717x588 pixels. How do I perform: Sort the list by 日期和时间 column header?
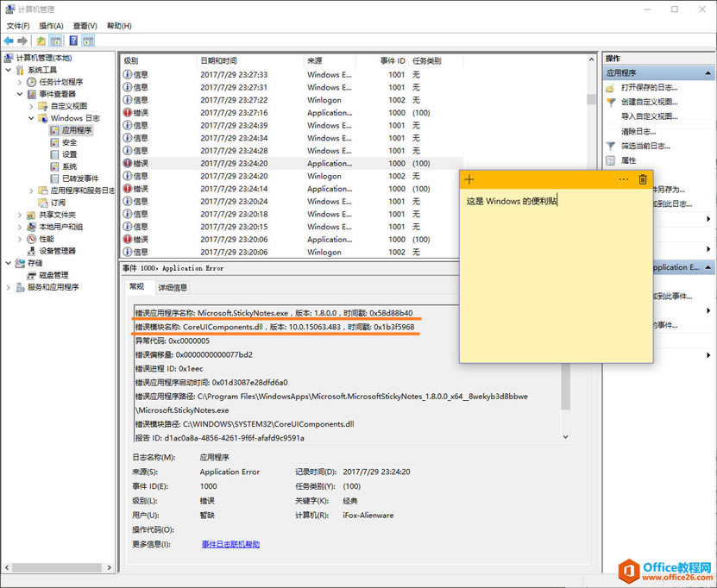pos(219,61)
